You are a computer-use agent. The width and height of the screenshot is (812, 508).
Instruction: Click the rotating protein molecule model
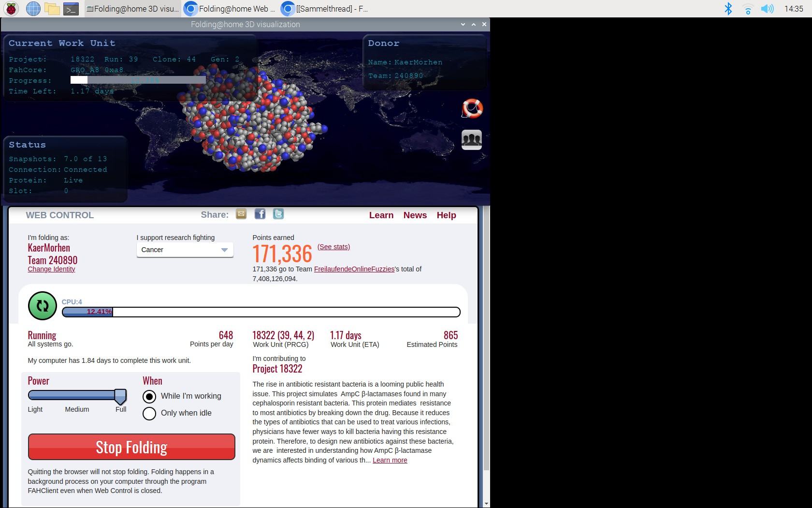(x=252, y=119)
